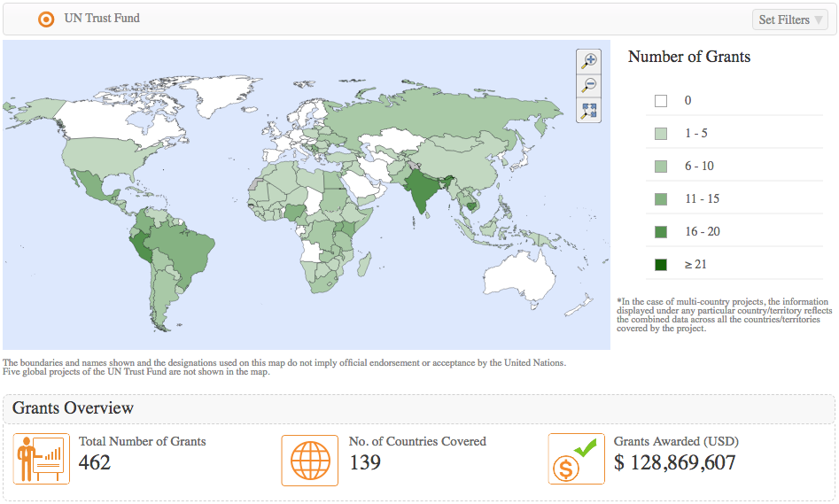Open the Set Filters dropdown
Viewport: 839px width, 504px height.
point(790,19)
